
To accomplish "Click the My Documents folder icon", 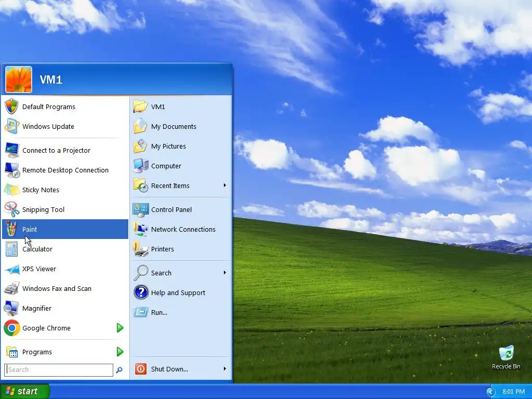I will tap(140, 126).
